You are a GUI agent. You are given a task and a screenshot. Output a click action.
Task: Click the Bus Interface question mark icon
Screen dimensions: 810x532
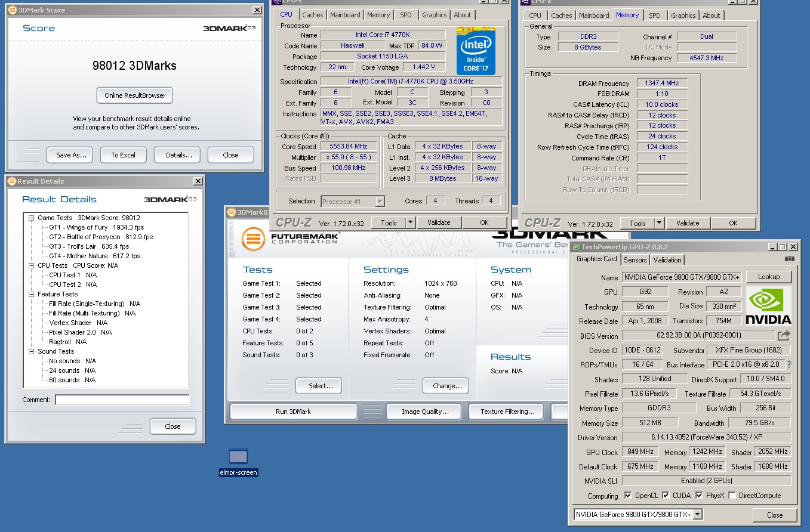(789, 364)
